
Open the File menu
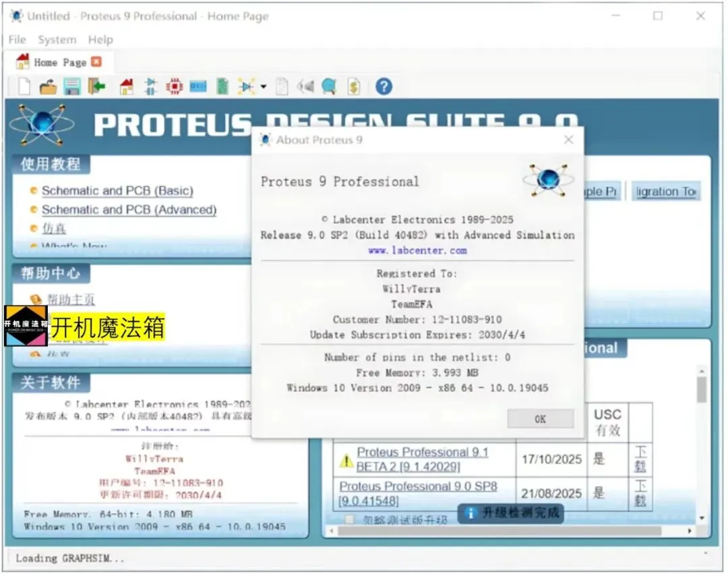click(x=17, y=40)
